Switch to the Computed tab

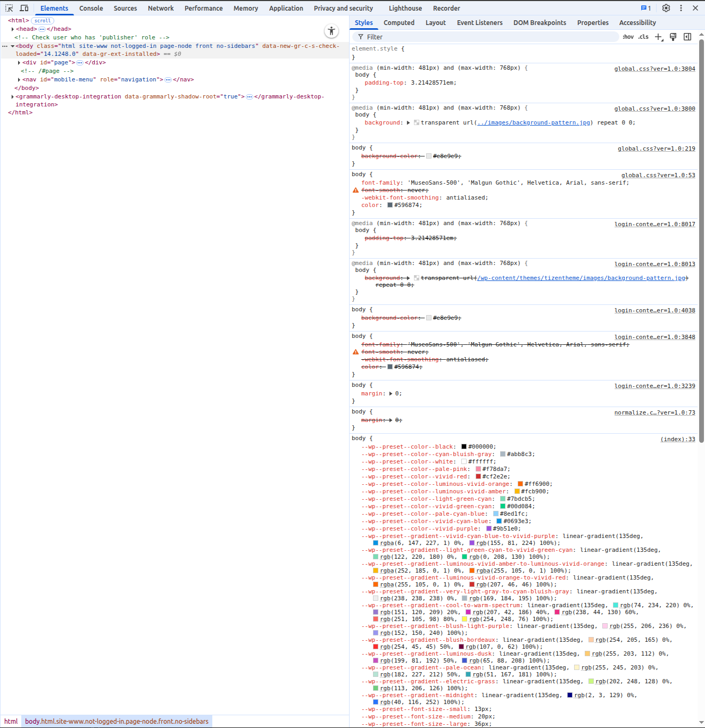399,22
